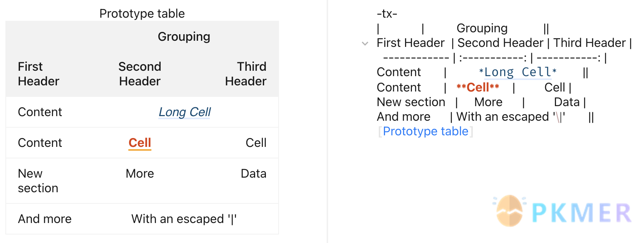Select the orange underlined Cell in rendered table
The width and height of the screenshot is (644, 243).
(x=139, y=143)
